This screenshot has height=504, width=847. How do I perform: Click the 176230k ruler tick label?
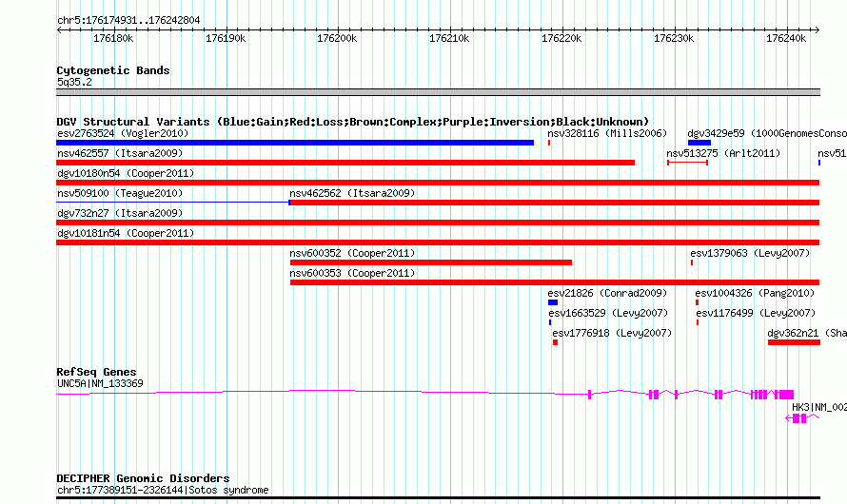click(x=674, y=38)
